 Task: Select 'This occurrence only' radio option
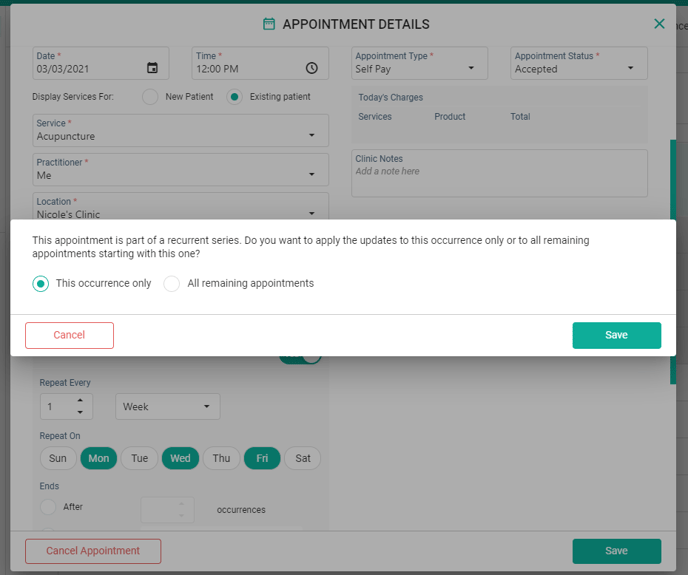click(x=41, y=284)
